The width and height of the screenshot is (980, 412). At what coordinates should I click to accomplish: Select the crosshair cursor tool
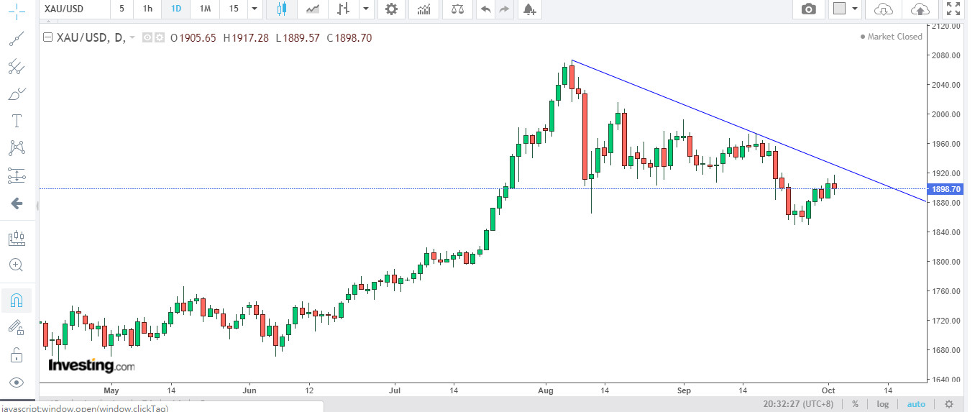pos(16,12)
